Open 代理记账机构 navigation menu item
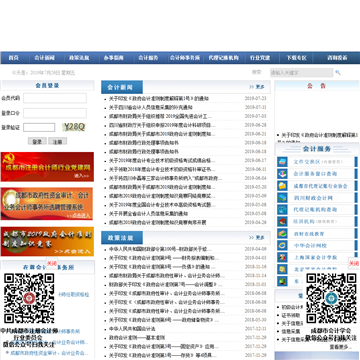360x360 pixels. [x=223, y=58]
